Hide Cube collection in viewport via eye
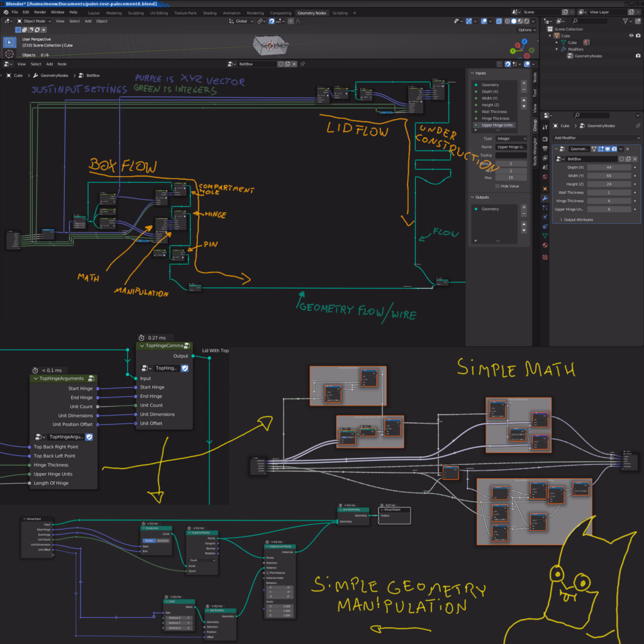This screenshot has width=644, height=644. pos(631,36)
